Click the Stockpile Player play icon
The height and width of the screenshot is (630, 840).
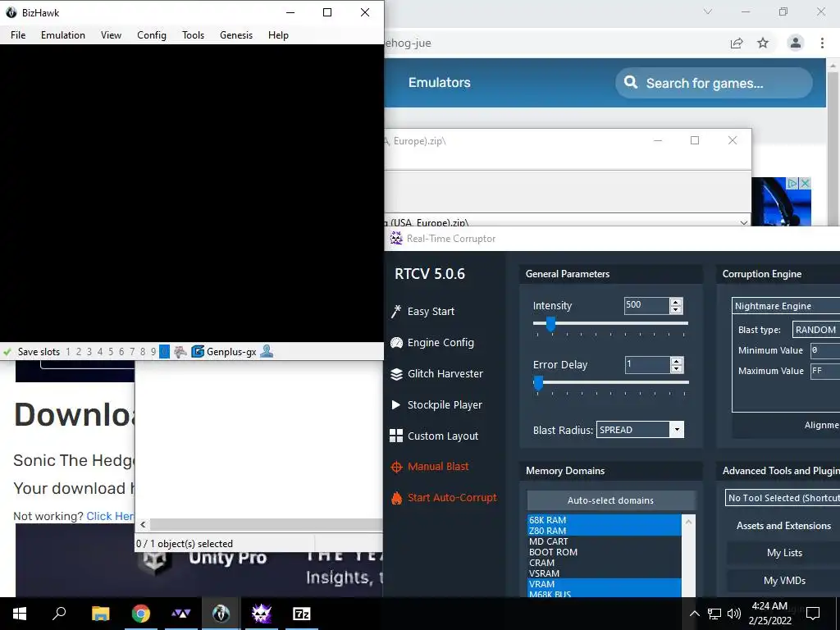point(396,404)
